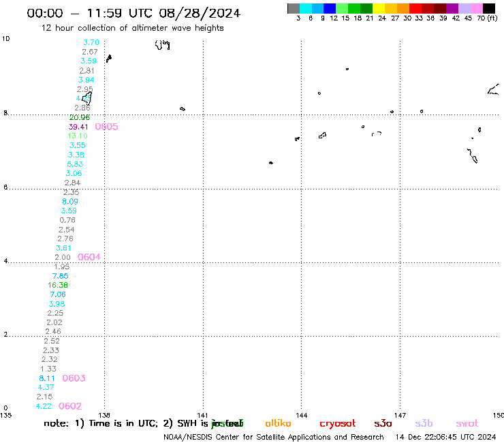The width and height of the screenshot is (504, 443).
Task: Click the 8.11 reading beside 0603
Action: (47, 379)
